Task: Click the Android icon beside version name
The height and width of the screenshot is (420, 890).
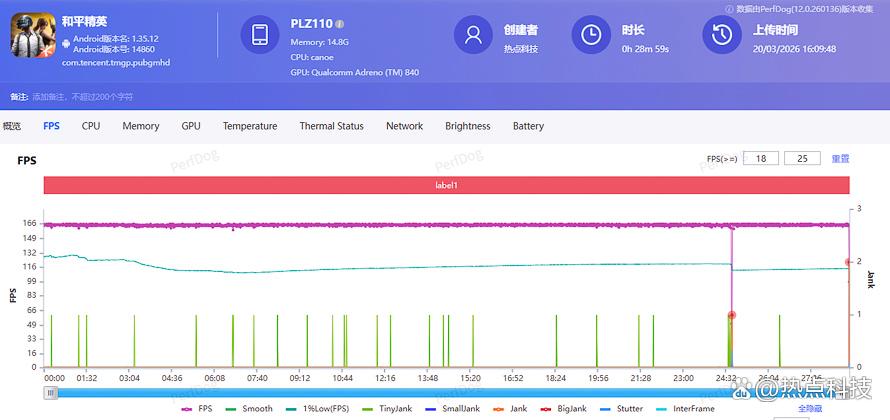Action: [66, 43]
